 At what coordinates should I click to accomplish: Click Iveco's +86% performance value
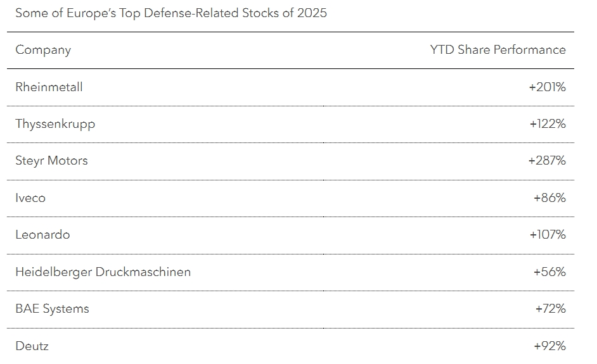(x=549, y=198)
